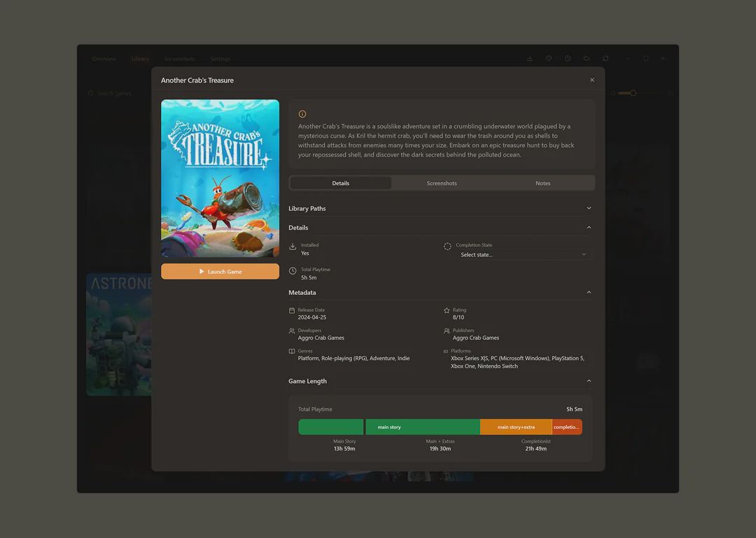Click the installed value "Yes"

(305, 254)
